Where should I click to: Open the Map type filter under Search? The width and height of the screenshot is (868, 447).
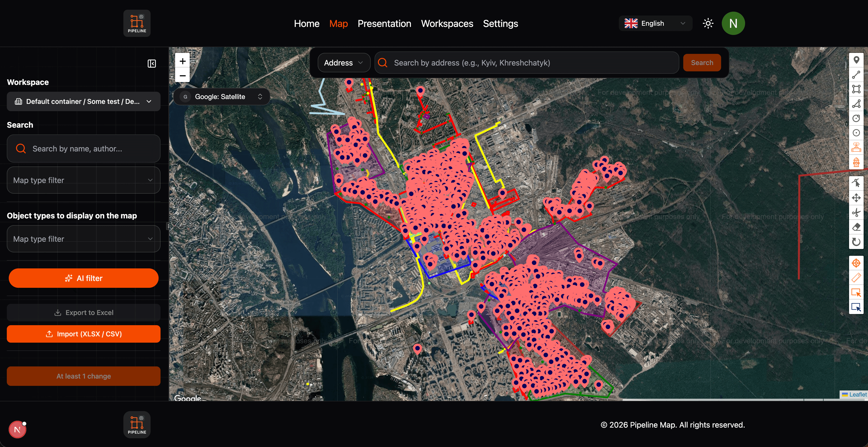[x=84, y=180]
